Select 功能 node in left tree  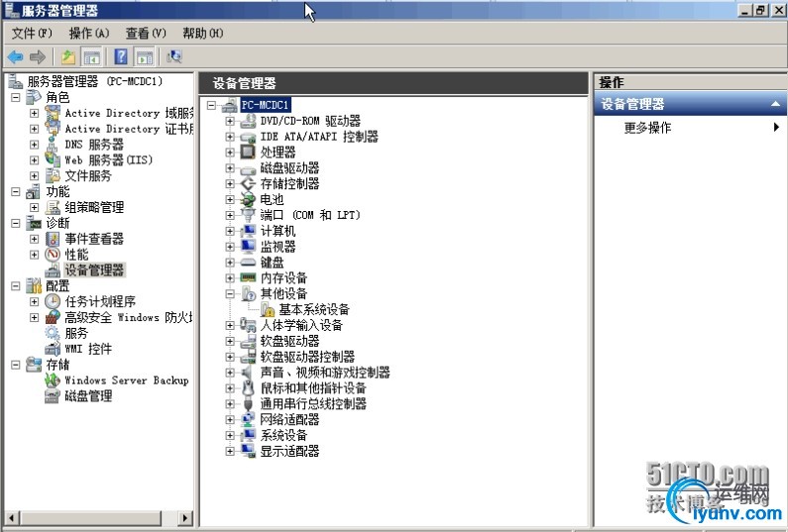[x=57, y=191]
